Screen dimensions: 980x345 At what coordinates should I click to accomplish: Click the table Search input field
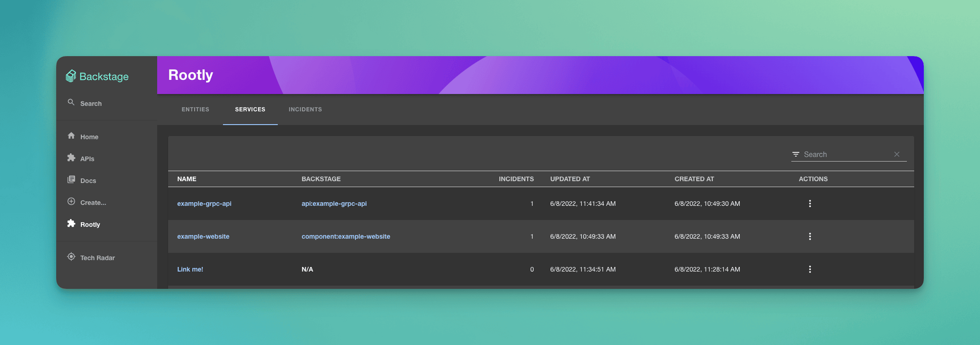847,154
